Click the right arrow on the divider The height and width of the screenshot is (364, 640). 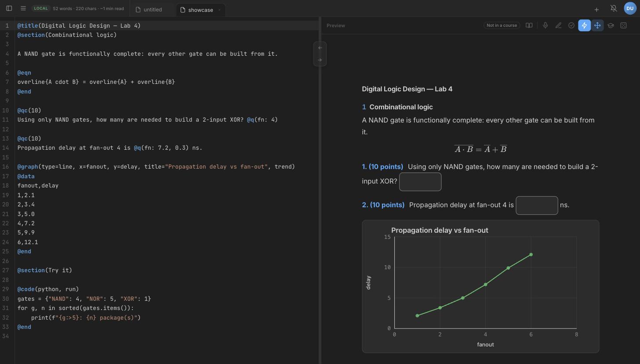click(320, 60)
